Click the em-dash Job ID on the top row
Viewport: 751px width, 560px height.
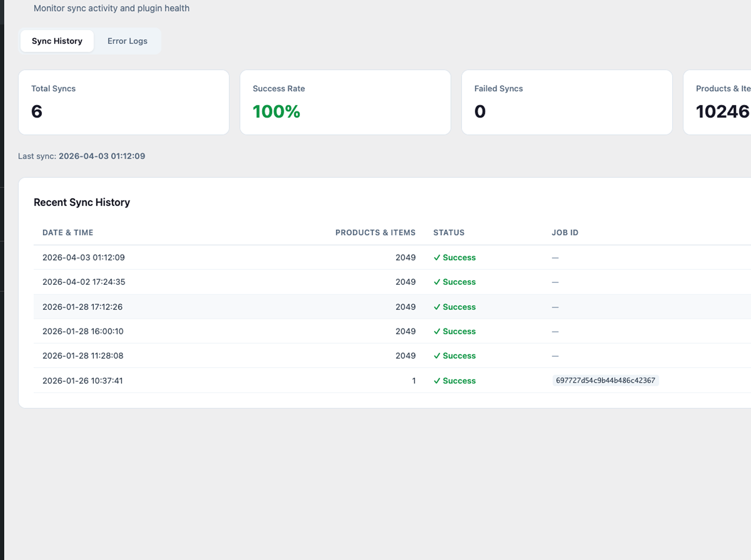(x=555, y=257)
